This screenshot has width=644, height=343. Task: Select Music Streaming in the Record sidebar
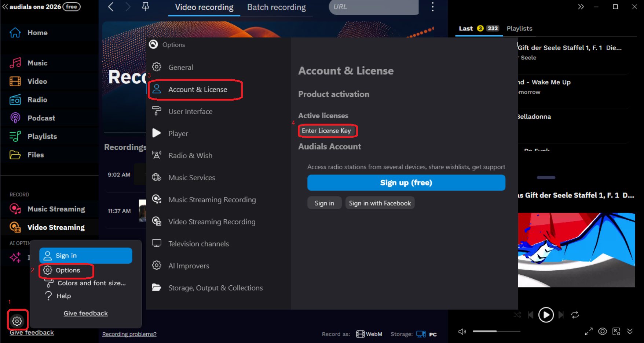point(55,209)
